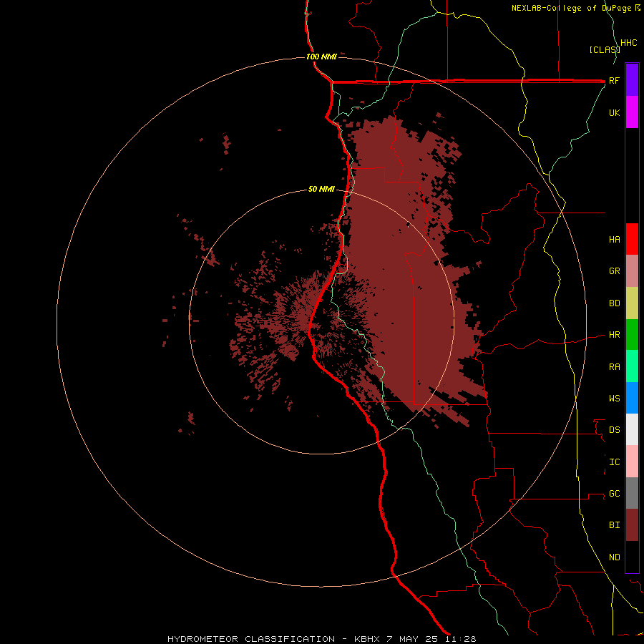Viewport: 644px width, 644px height.
Task: Click the magenta UK legend swatch
Action: (x=632, y=112)
